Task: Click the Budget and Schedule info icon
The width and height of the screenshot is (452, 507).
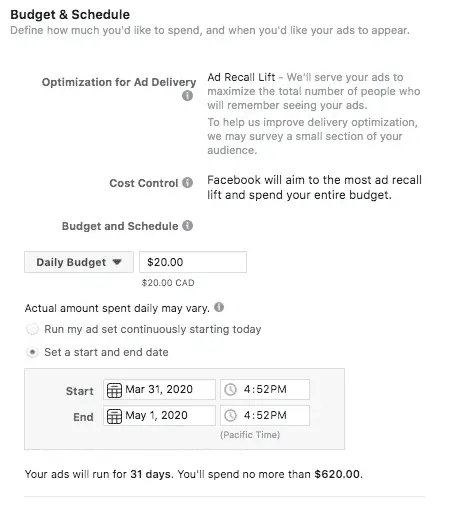Action: pyautogui.click(x=187, y=226)
